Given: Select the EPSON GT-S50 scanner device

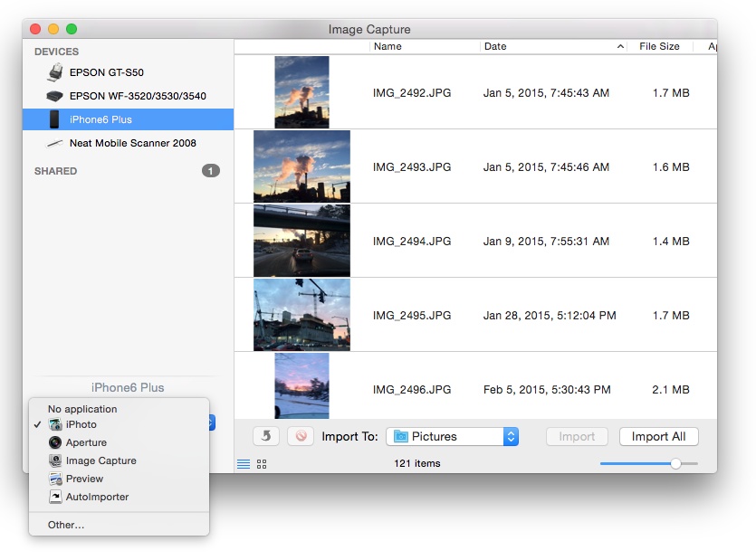Looking at the screenshot, I should tap(106, 72).
